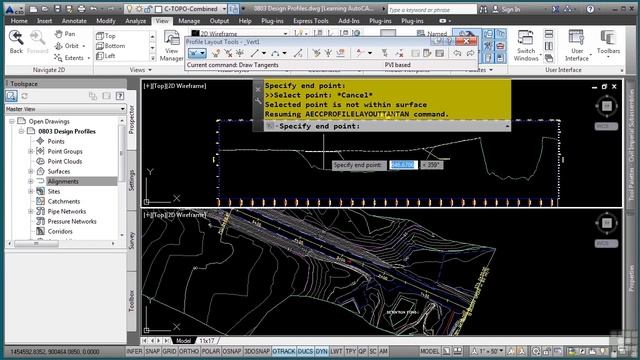Click the Draw Tangents tool in Profile Layout Tools
640x360 pixels.
194,53
